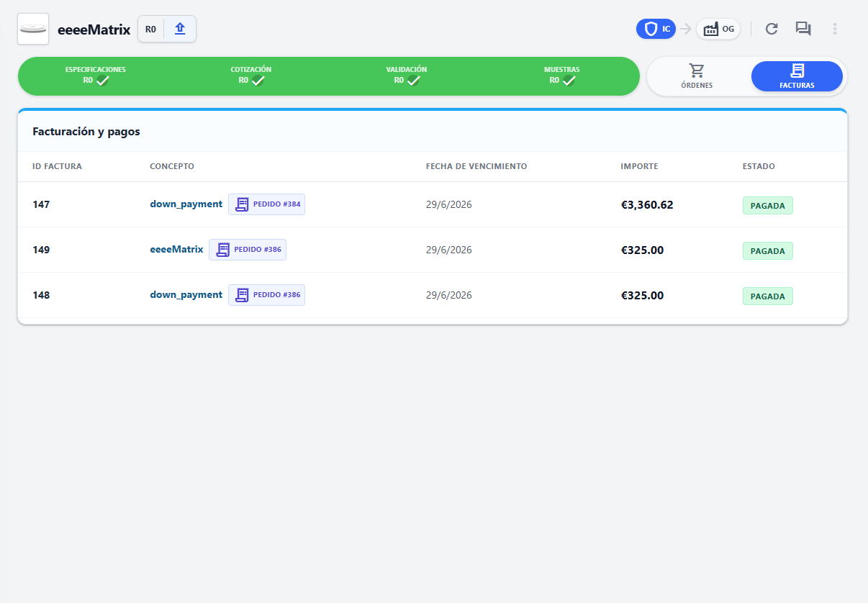Open the Especificaciones R0 stage
Viewport: 868px width, 603px height.
96,76
